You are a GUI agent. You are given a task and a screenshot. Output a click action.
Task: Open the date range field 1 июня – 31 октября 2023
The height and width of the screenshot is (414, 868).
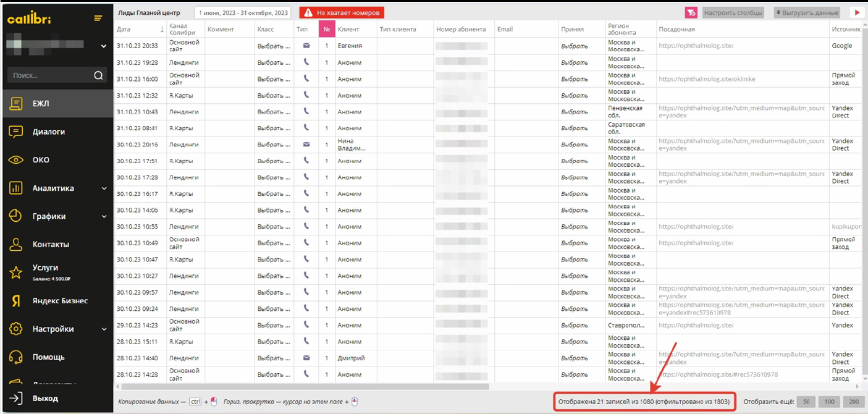243,12
